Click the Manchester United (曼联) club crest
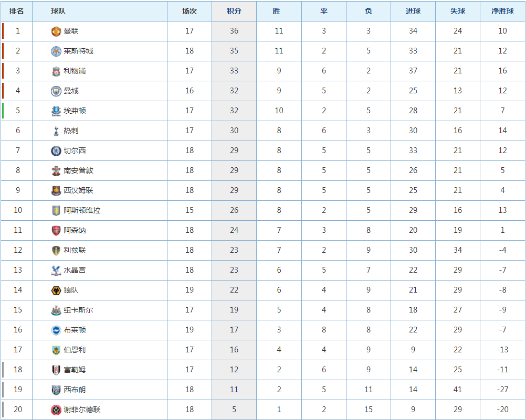Image resolution: width=526 pixels, height=420 pixels. click(56, 31)
